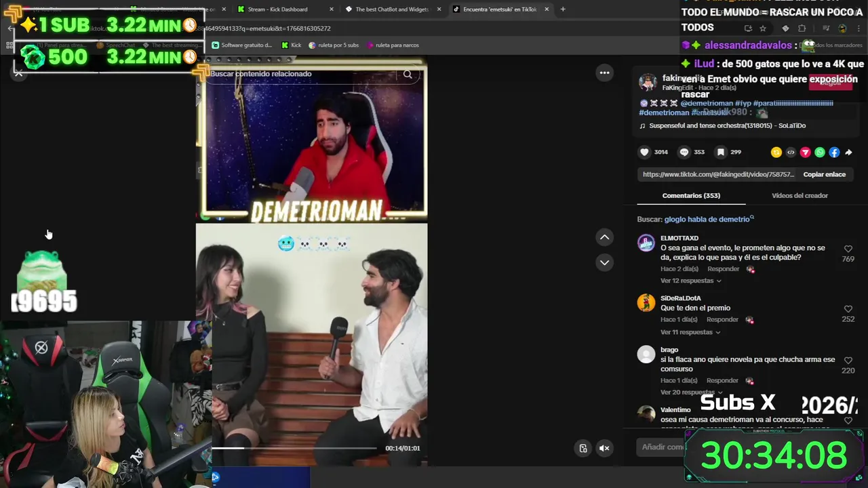Like ELMOTTAXD's comment
Screen dimensions: 868x488
point(848,249)
